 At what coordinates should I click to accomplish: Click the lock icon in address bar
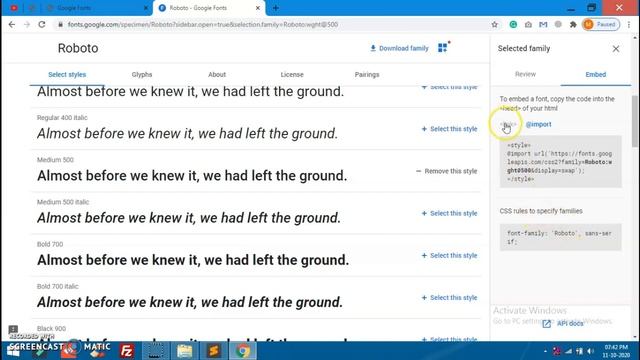(60, 24)
